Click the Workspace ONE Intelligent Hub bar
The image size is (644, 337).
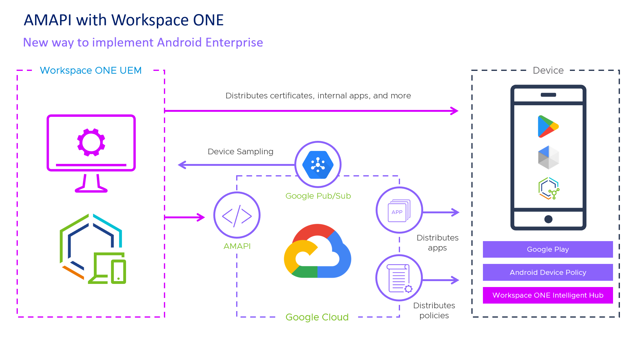coord(548,295)
